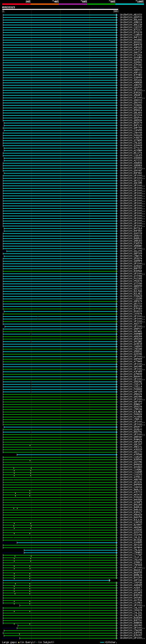
Task: Open hit UniRef100_Q9XFV3
Action: point(131,17)
